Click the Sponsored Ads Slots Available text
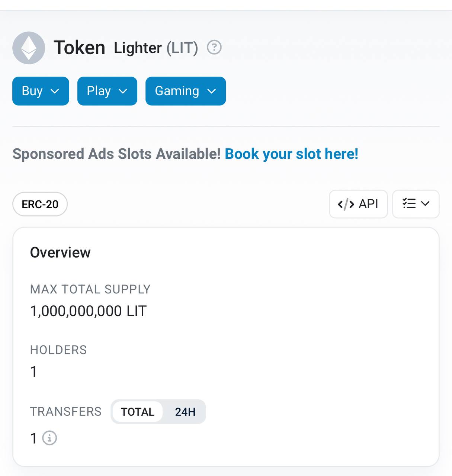This screenshot has width=452, height=476. pyautogui.click(x=116, y=154)
